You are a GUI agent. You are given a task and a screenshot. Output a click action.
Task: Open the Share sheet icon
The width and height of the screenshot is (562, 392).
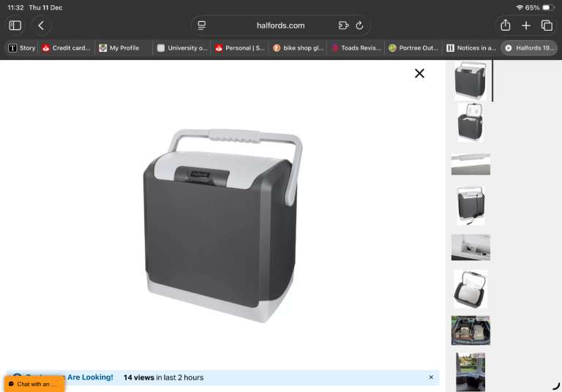pos(506,25)
